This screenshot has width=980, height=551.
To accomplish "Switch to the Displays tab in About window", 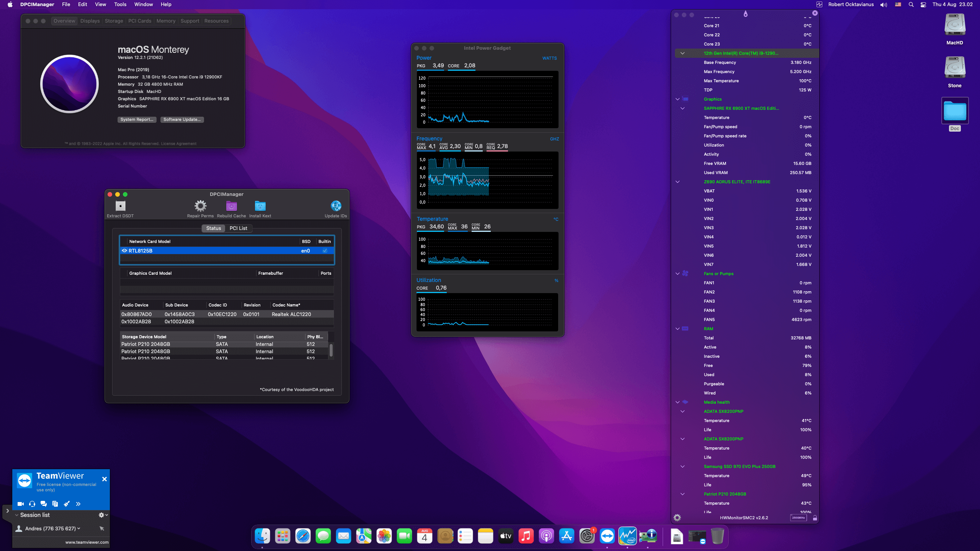I will [90, 21].
